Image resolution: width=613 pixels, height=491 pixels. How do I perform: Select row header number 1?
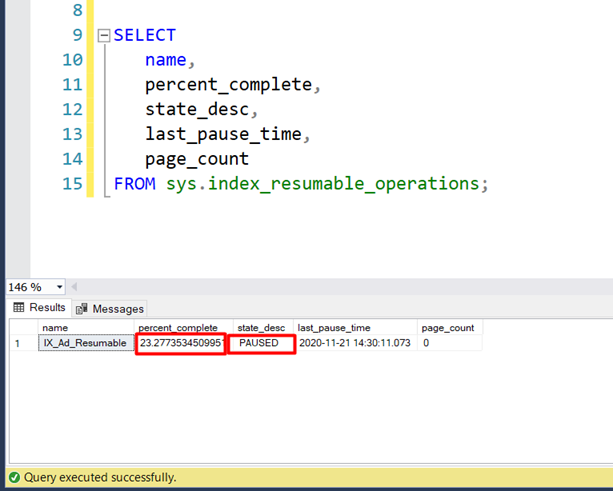coord(24,343)
